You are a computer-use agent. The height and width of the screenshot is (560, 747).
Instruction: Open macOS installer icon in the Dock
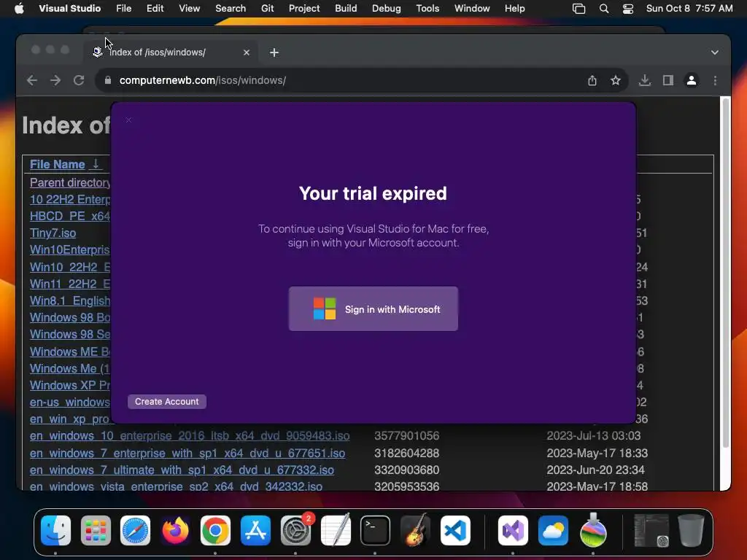[x=593, y=530]
